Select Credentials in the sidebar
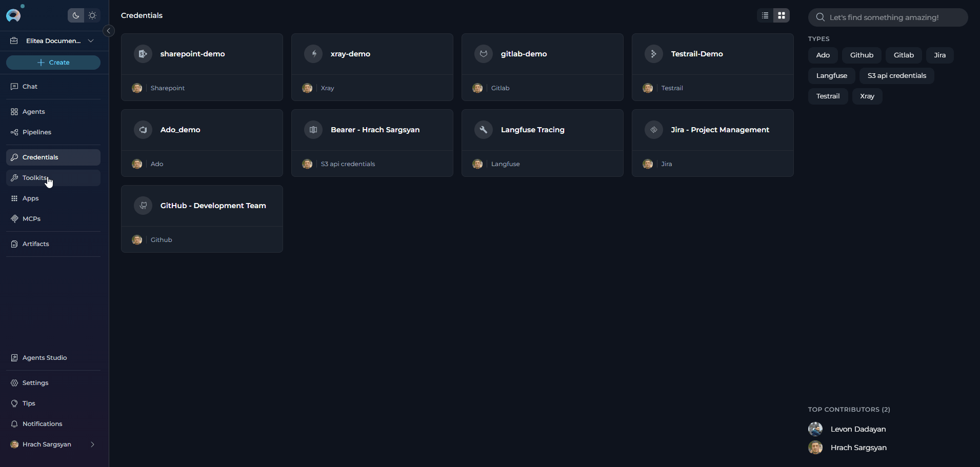The height and width of the screenshot is (467, 980). click(53, 157)
